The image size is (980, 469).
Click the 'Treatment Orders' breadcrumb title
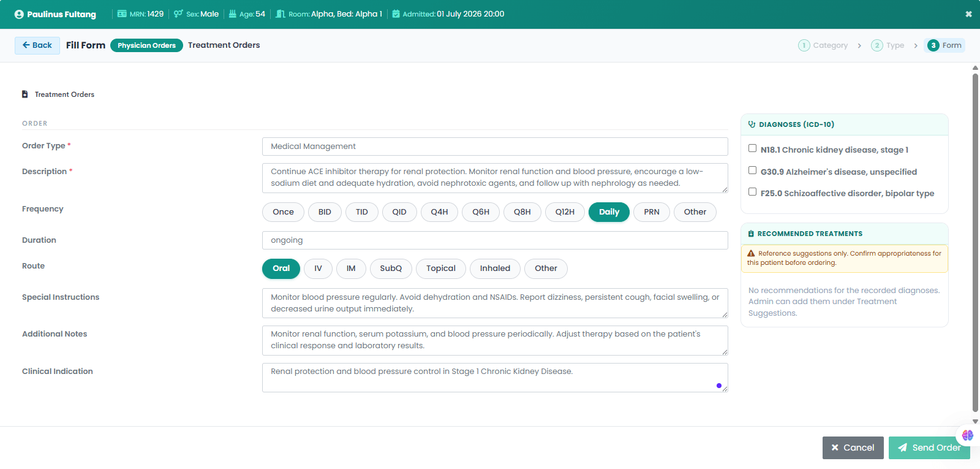(224, 45)
